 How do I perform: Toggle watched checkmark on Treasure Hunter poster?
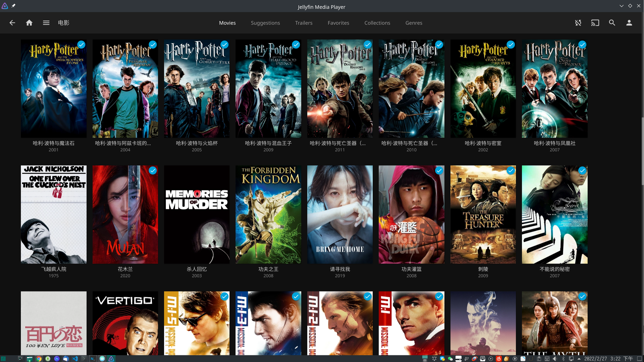coord(511,171)
